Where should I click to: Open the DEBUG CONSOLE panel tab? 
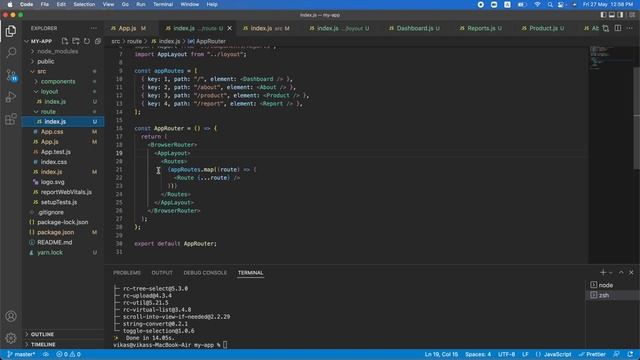coord(205,273)
